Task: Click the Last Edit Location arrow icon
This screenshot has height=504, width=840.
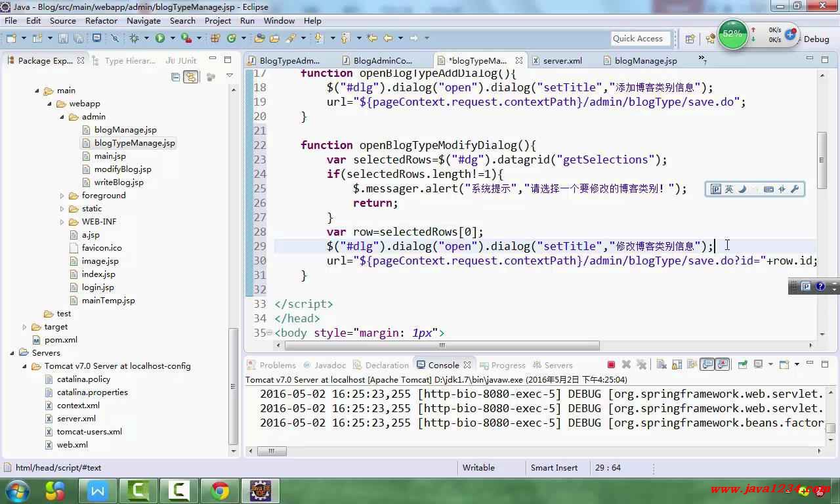Action: click(x=372, y=38)
